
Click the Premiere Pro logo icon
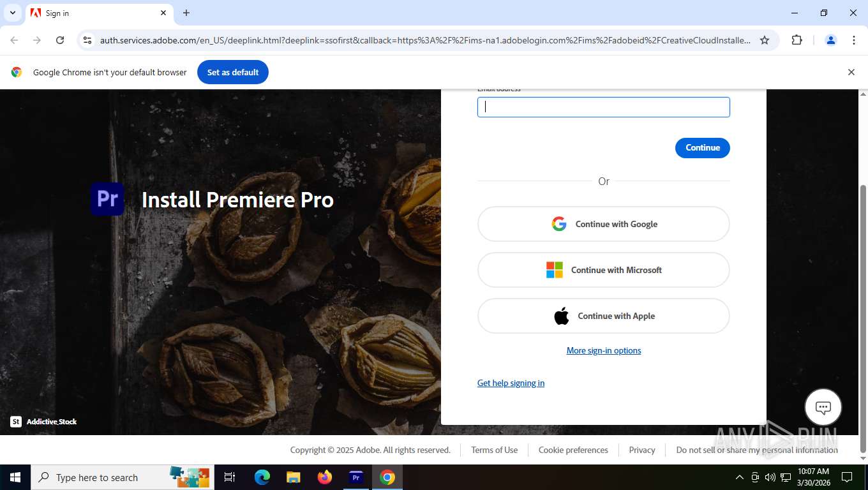(x=107, y=199)
